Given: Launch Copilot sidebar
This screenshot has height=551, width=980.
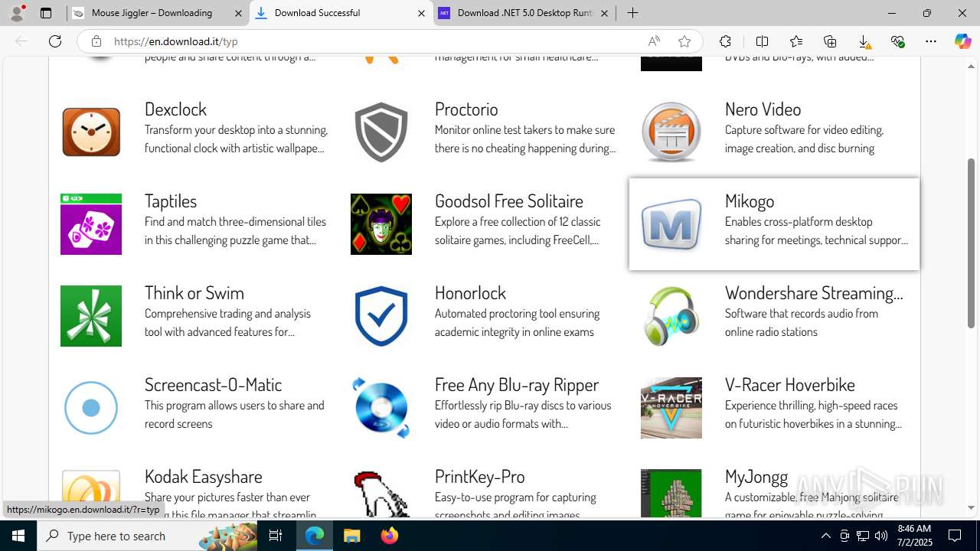Looking at the screenshot, I should (x=962, y=41).
